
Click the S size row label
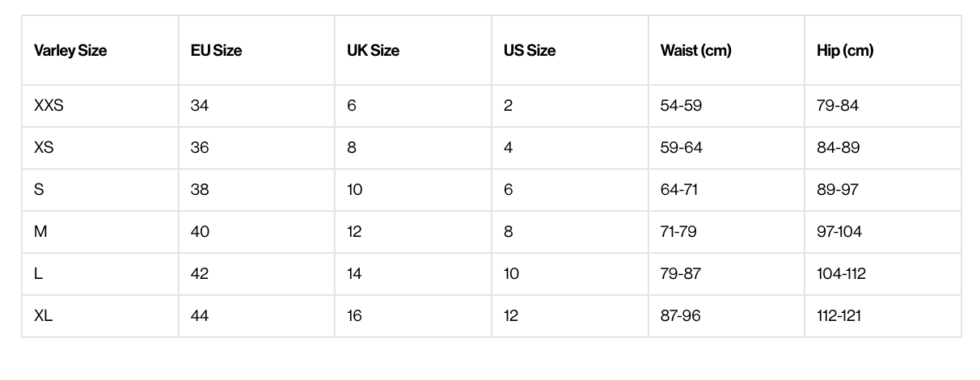[39, 190]
